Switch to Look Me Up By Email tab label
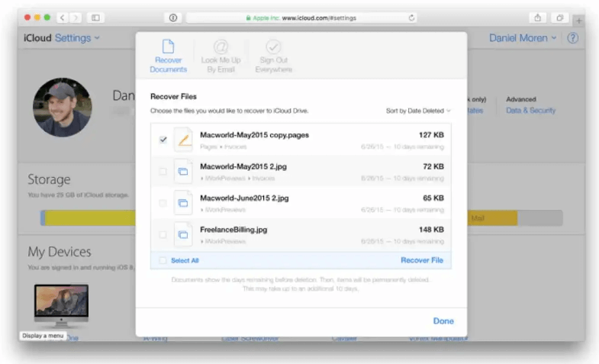 pyautogui.click(x=221, y=65)
